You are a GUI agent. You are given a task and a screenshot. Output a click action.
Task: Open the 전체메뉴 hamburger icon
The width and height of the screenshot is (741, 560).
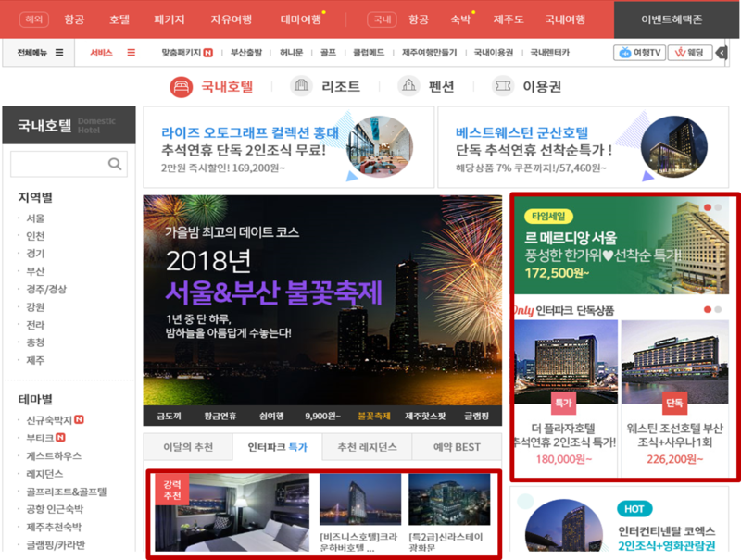[x=59, y=53]
